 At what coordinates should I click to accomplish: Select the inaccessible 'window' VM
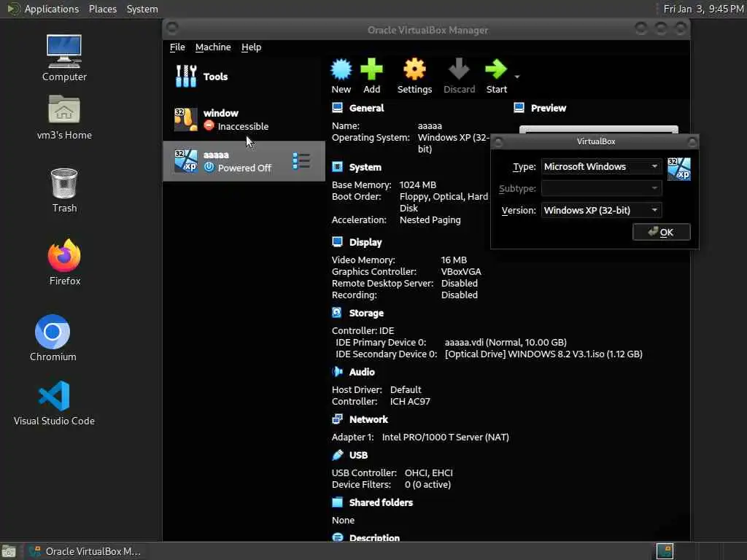tap(244, 120)
